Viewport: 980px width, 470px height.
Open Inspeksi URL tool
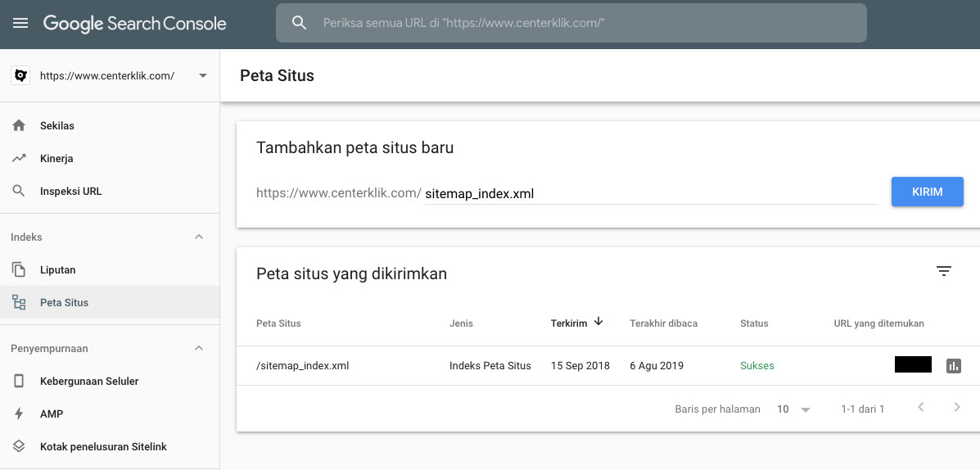(110, 191)
